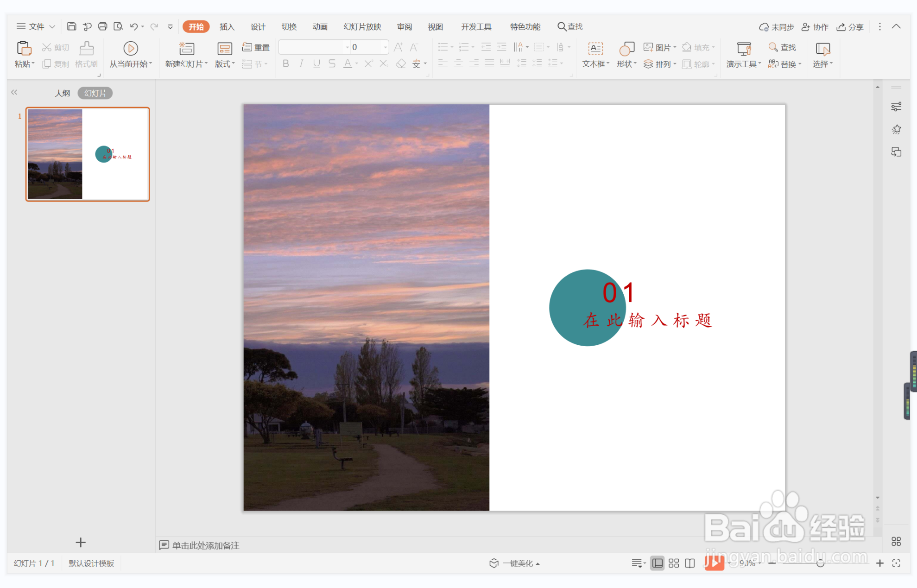Open font color dropdown arrow
This screenshot has width=917, height=588.
coord(357,64)
